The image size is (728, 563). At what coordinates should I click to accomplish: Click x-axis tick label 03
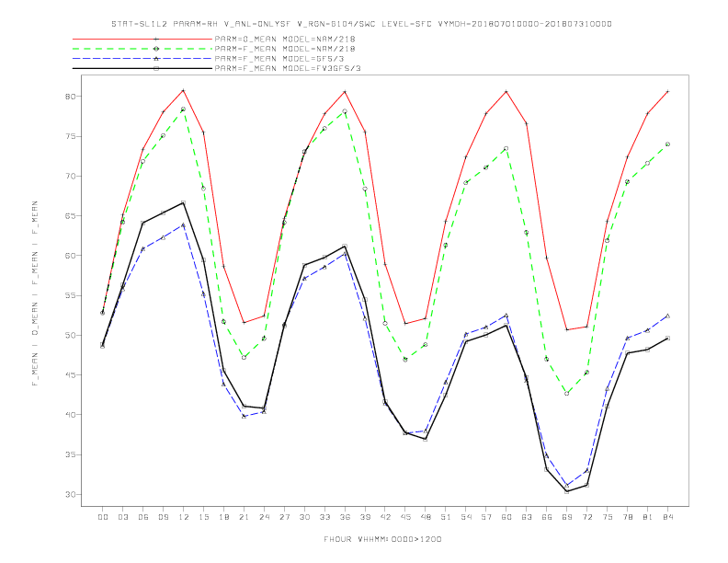coord(123,517)
